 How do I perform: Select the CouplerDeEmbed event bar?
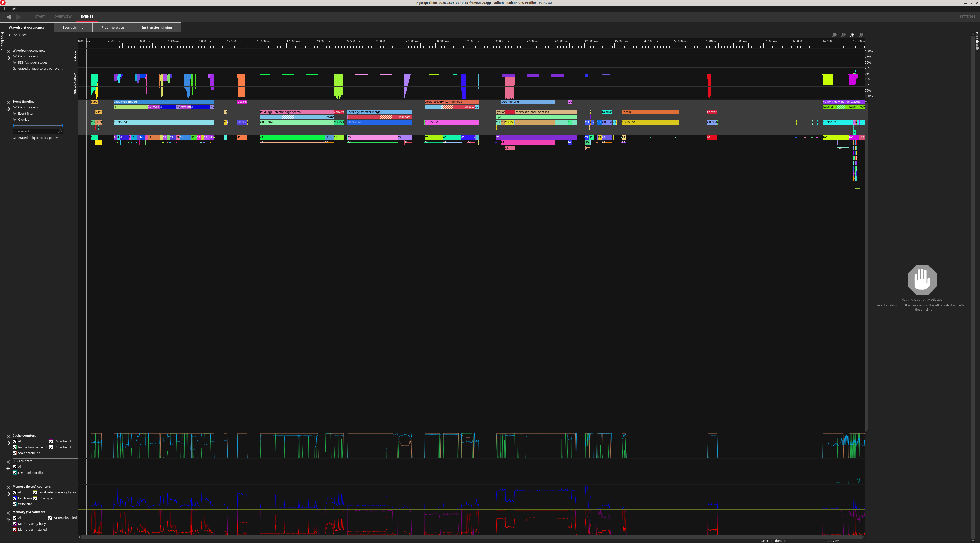164,102
